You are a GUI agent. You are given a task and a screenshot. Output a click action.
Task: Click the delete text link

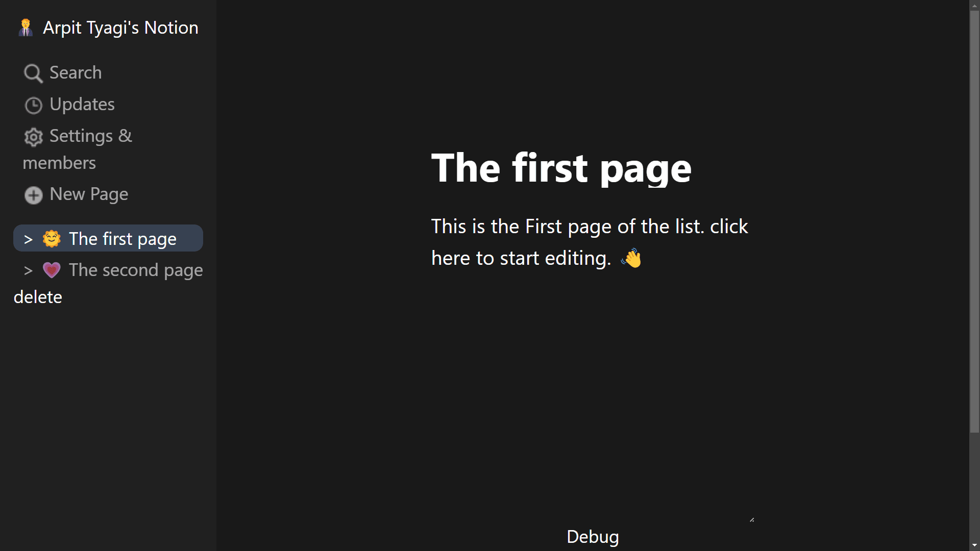[x=38, y=296]
